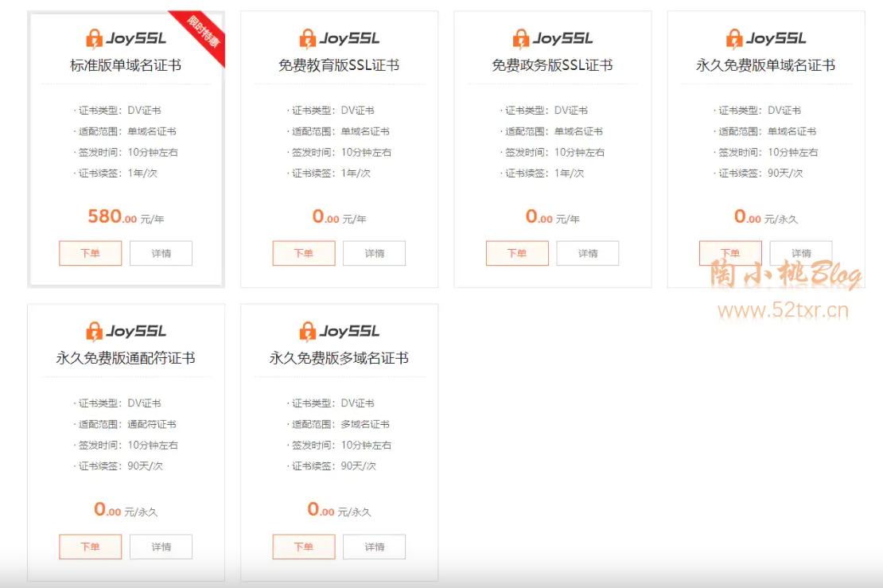The width and height of the screenshot is (883, 588).
Task: Click 0.00 元/永久 price on 永久免费版单域名证书
Action: tap(766, 217)
